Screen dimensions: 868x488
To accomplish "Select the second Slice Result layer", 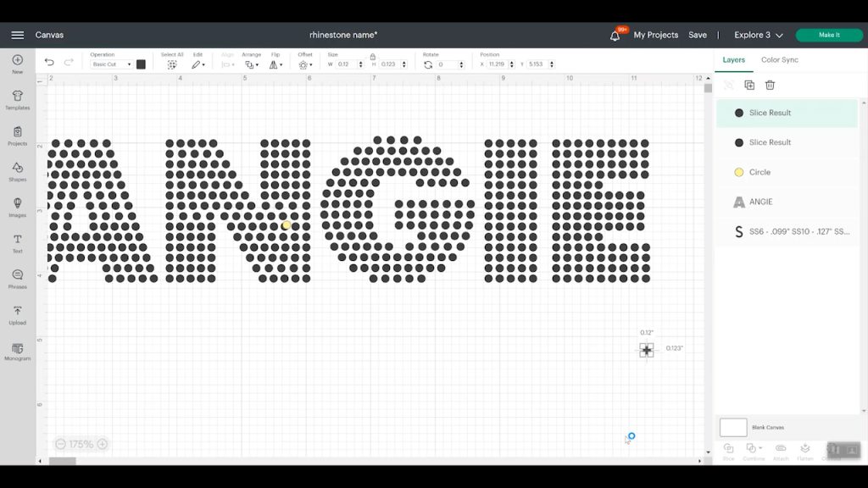I will [787, 142].
